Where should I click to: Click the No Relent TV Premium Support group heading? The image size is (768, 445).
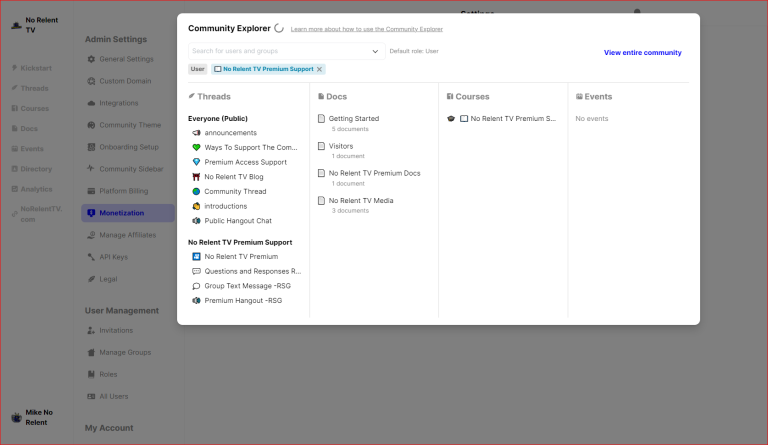pos(240,242)
